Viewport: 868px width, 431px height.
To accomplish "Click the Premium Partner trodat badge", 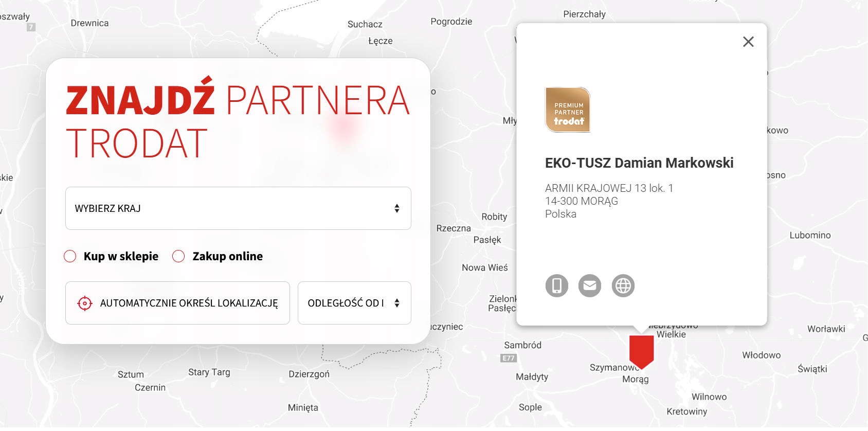I will point(568,110).
